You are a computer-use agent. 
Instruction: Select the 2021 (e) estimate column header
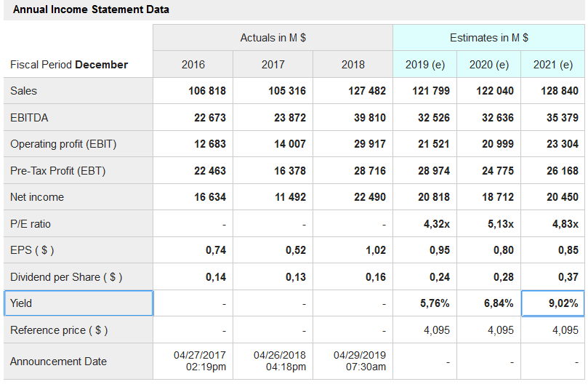click(553, 65)
